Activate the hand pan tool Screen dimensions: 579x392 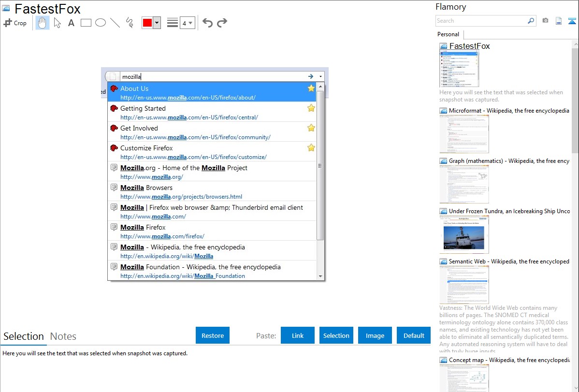point(43,23)
